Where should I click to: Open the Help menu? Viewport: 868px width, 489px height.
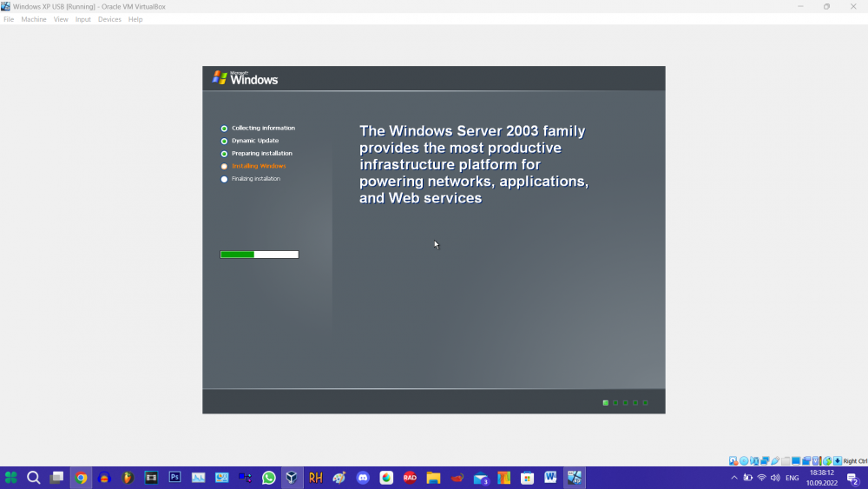pyautogui.click(x=135, y=19)
